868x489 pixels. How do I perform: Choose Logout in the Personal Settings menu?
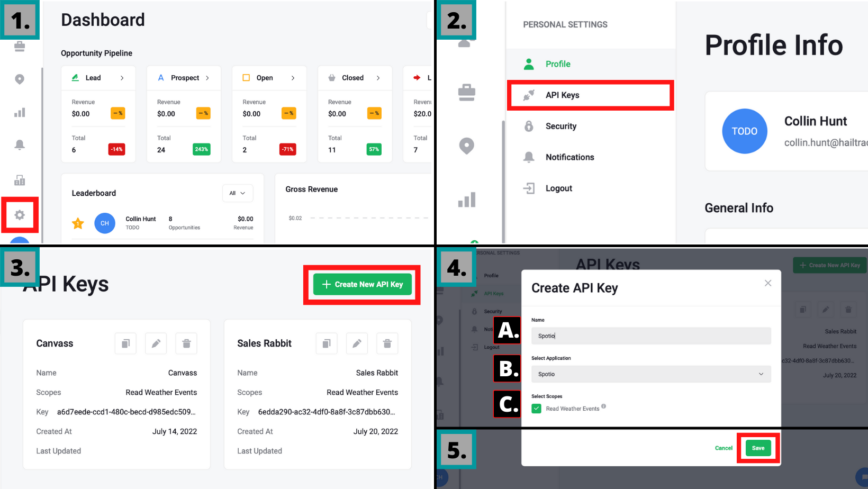click(x=591, y=188)
